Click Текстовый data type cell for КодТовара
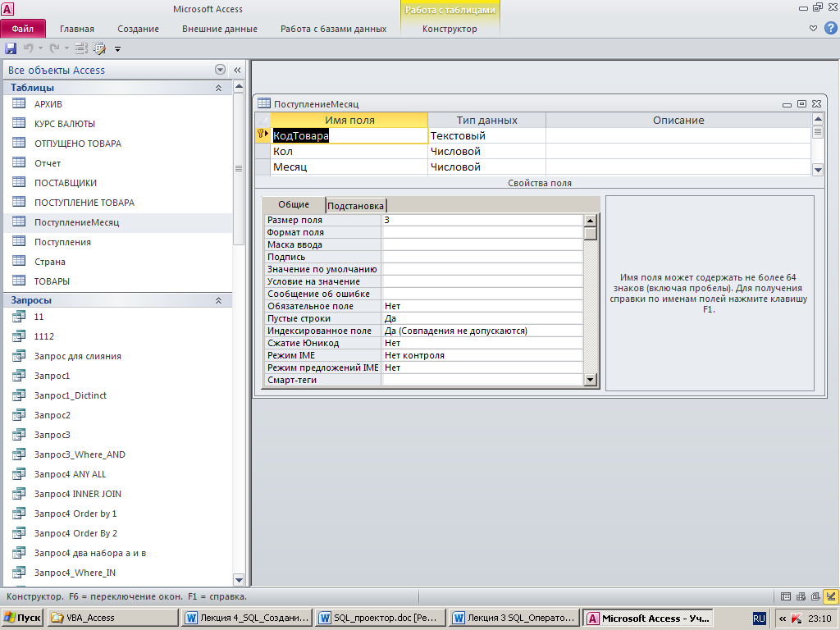 [x=487, y=135]
